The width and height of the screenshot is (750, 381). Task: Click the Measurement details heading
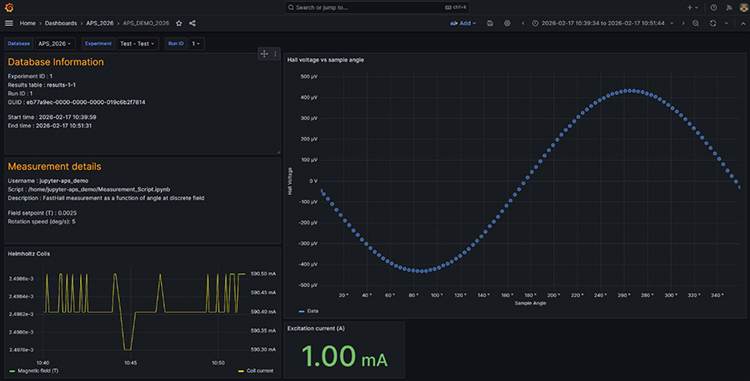[x=55, y=166]
